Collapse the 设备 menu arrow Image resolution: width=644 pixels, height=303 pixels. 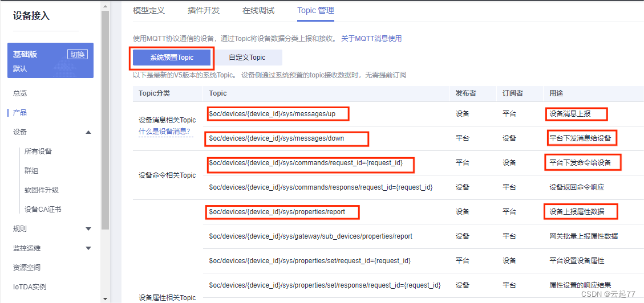coord(88,132)
